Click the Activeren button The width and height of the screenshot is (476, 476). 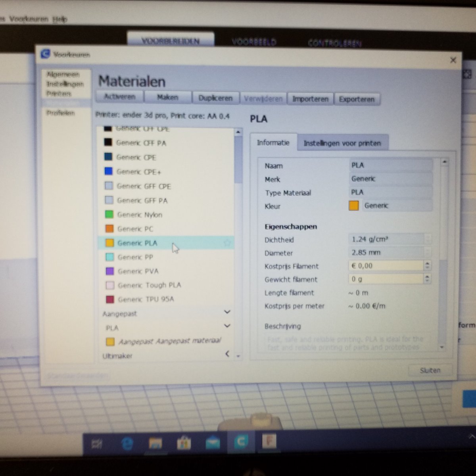point(119,97)
